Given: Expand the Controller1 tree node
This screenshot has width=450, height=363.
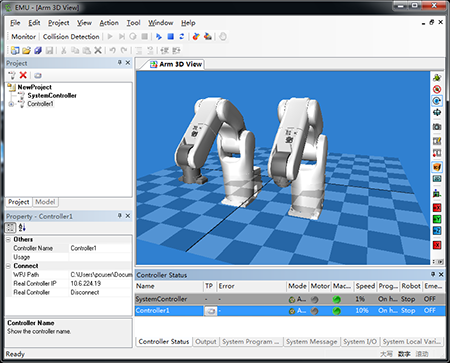Looking at the screenshot, I should [11, 104].
